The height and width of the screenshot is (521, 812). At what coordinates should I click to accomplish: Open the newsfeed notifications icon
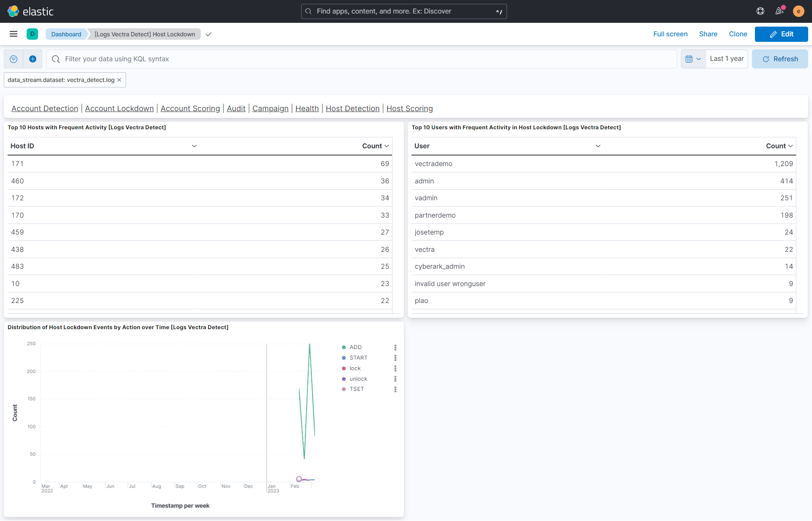779,11
